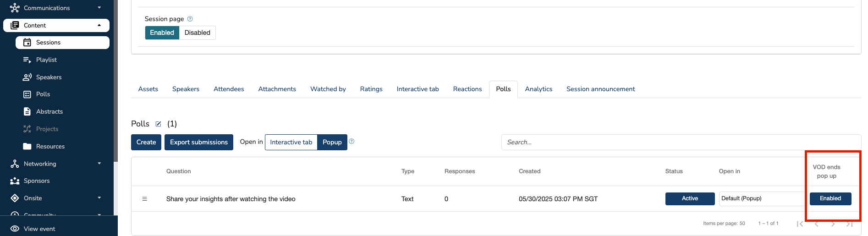Click the help icon beside Popup button
Image resolution: width=868 pixels, height=236 pixels.
click(352, 142)
